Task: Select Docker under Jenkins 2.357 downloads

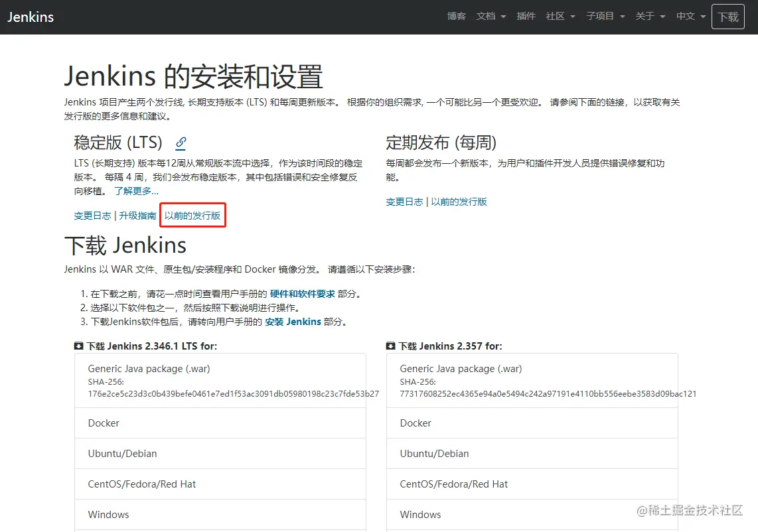Action: click(x=532, y=423)
